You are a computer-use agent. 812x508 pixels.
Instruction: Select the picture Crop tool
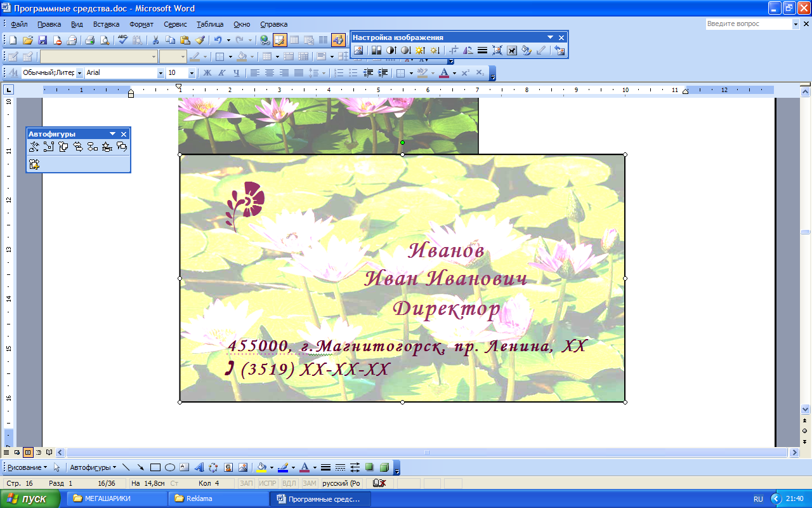point(454,50)
